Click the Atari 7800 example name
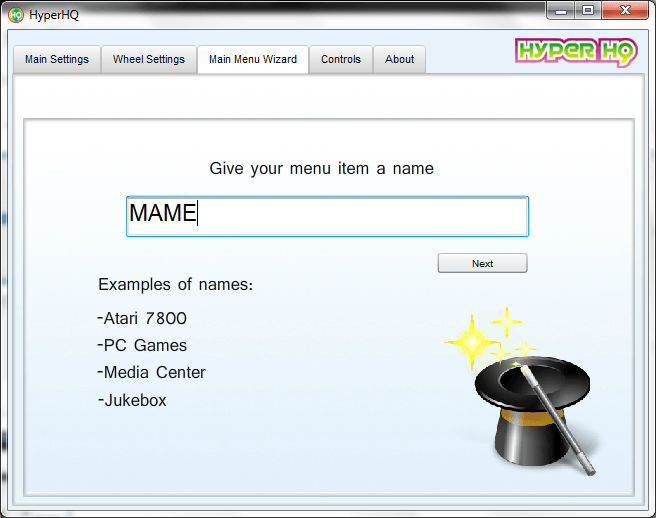The image size is (656, 518). click(x=144, y=319)
